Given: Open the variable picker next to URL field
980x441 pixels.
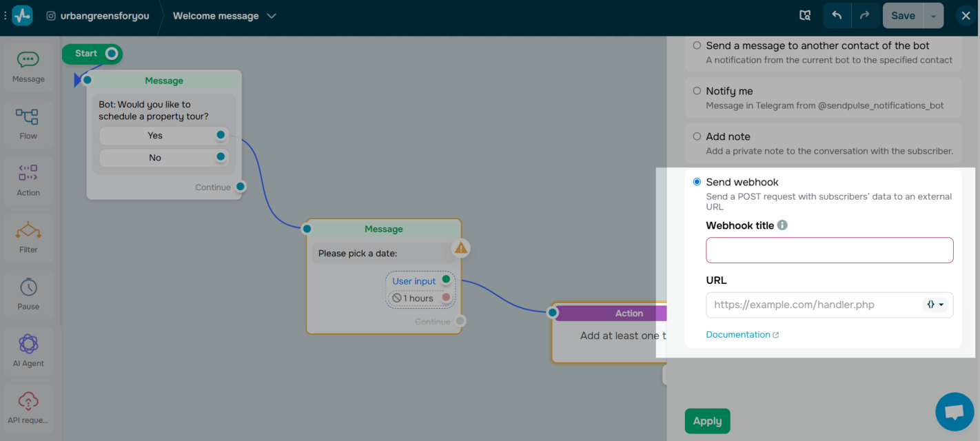Looking at the screenshot, I should 935,304.
